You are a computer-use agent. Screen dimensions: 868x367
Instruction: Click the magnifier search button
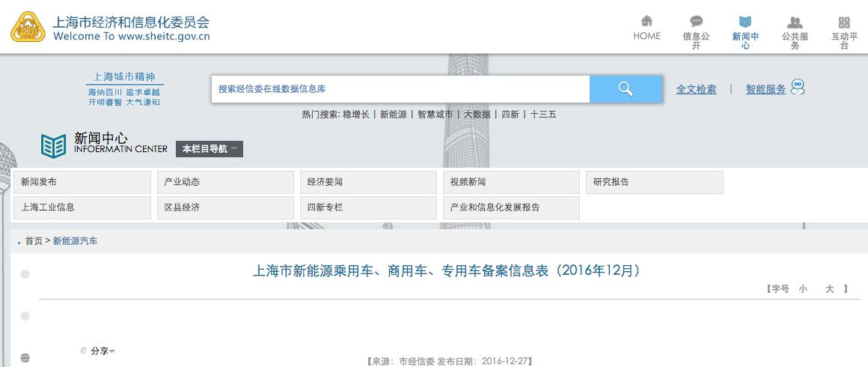(626, 88)
